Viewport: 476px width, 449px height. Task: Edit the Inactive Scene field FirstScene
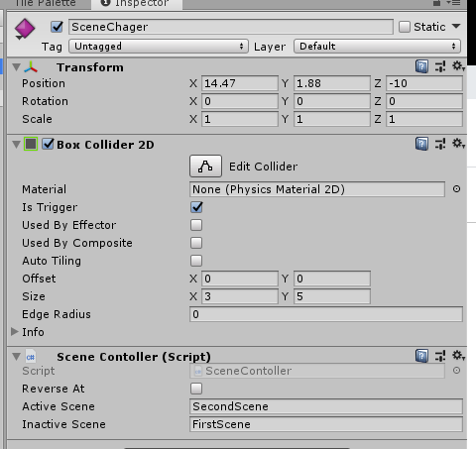pos(326,424)
